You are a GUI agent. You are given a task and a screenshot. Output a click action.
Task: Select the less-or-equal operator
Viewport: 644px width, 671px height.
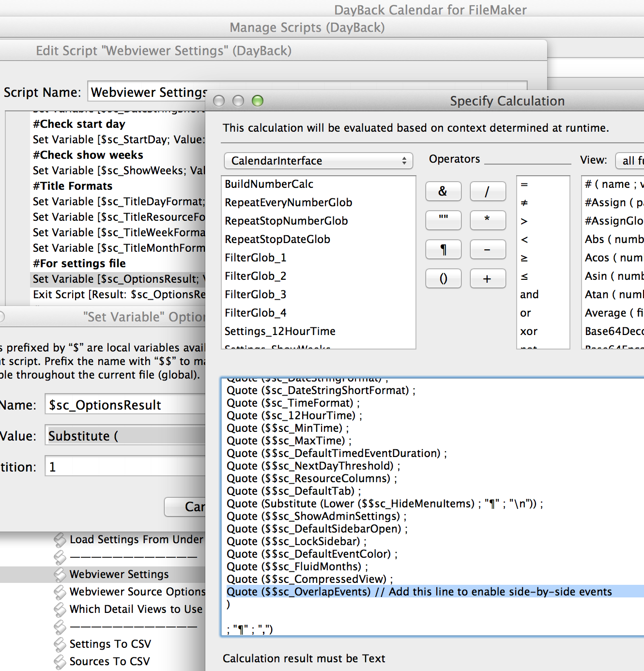coord(524,276)
